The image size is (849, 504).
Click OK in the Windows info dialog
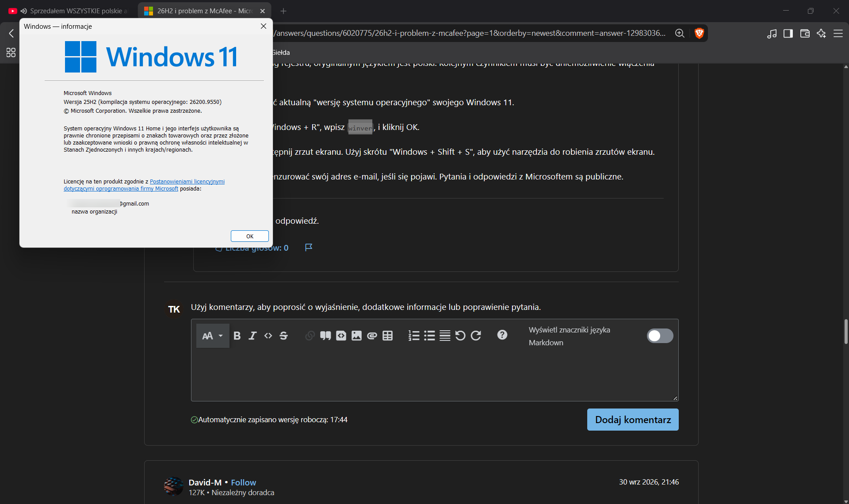(x=250, y=237)
